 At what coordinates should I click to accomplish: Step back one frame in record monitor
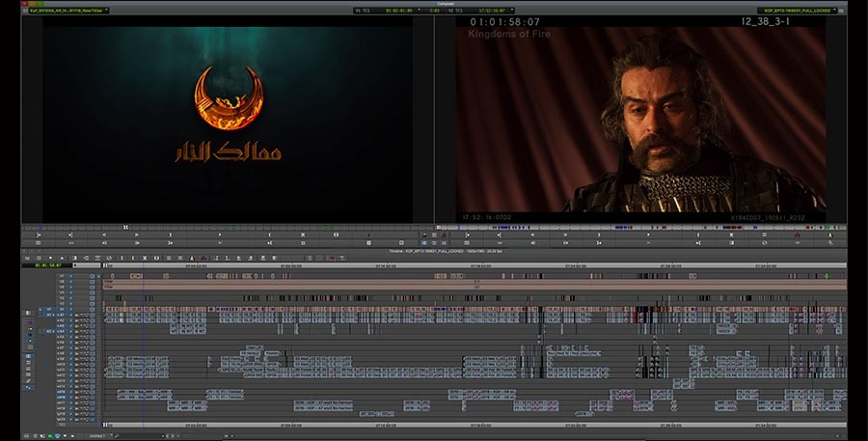pos(532,234)
